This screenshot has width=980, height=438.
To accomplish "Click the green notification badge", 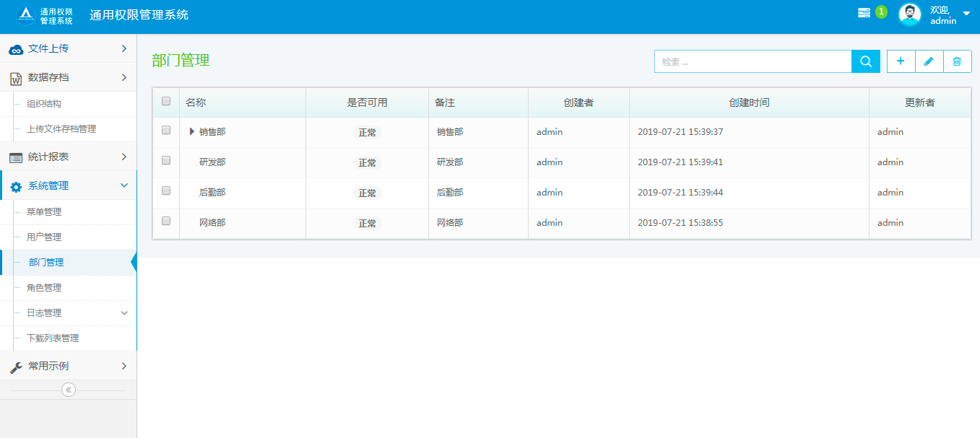I will 881,12.
